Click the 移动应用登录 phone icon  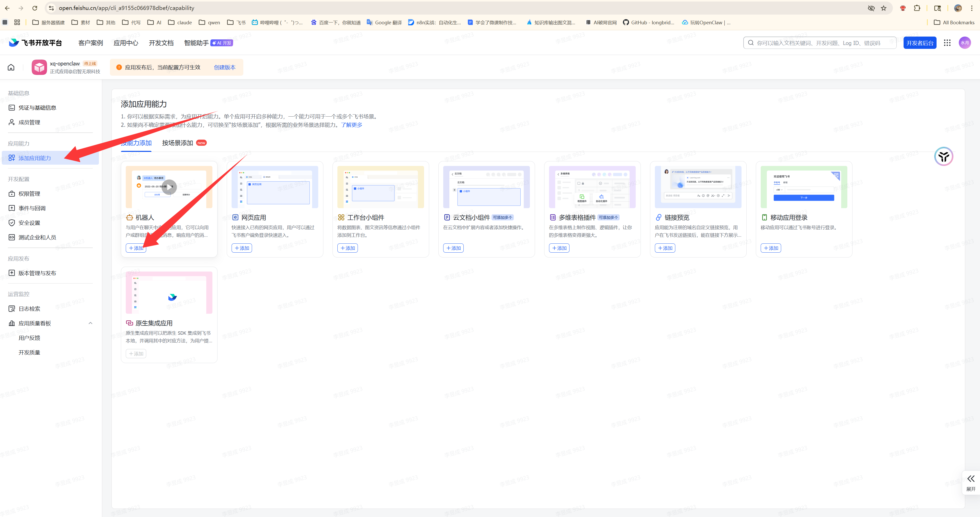[764, 217]
